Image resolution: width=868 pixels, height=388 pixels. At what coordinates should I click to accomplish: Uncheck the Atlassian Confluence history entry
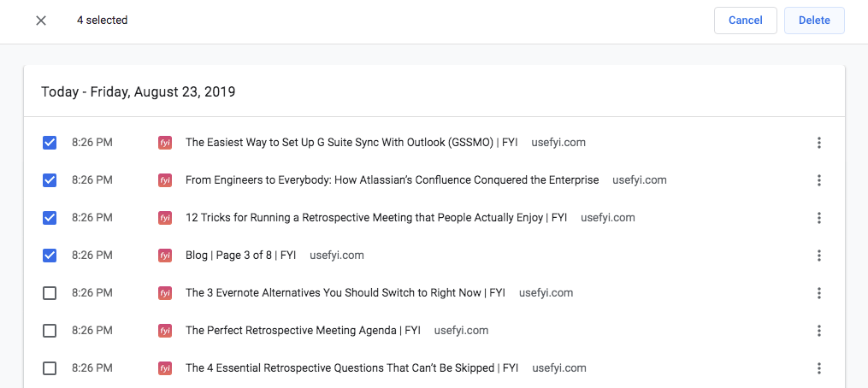click(50, 180)
